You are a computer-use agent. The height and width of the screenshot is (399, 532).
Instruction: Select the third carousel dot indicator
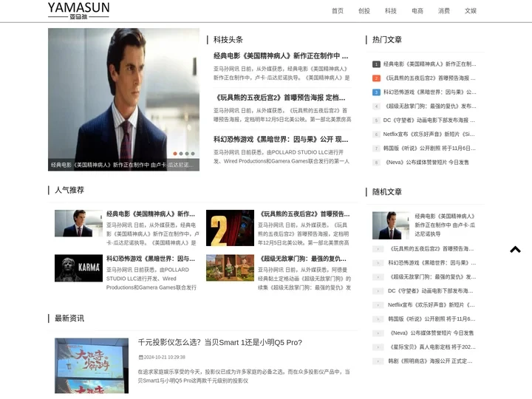[x=187, y=154]
